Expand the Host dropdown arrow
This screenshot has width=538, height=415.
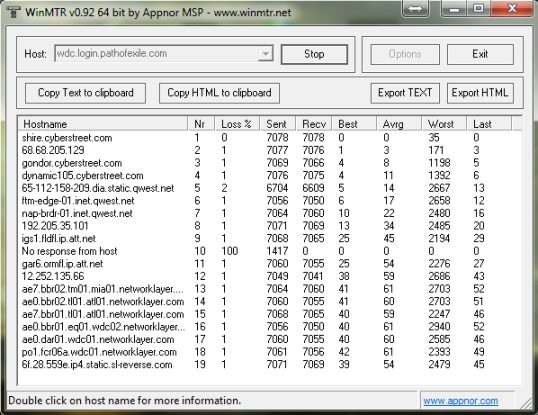[x=265, y=54]
